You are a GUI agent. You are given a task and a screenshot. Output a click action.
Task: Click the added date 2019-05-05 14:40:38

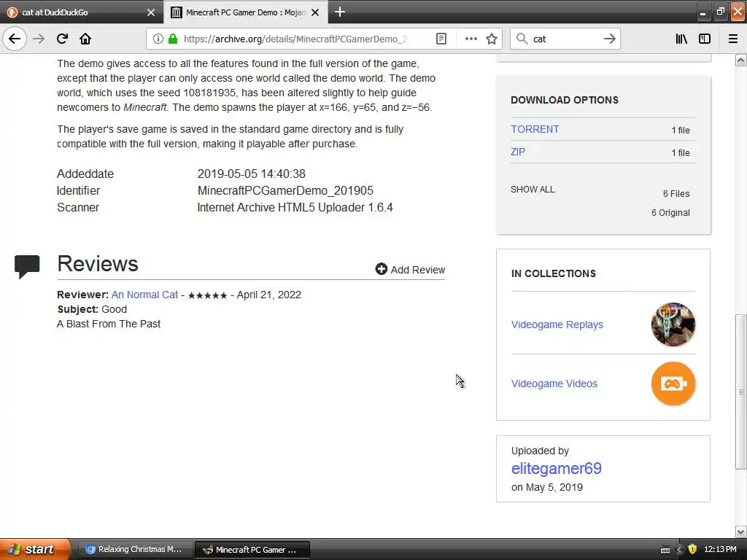(x=252, y=174)
